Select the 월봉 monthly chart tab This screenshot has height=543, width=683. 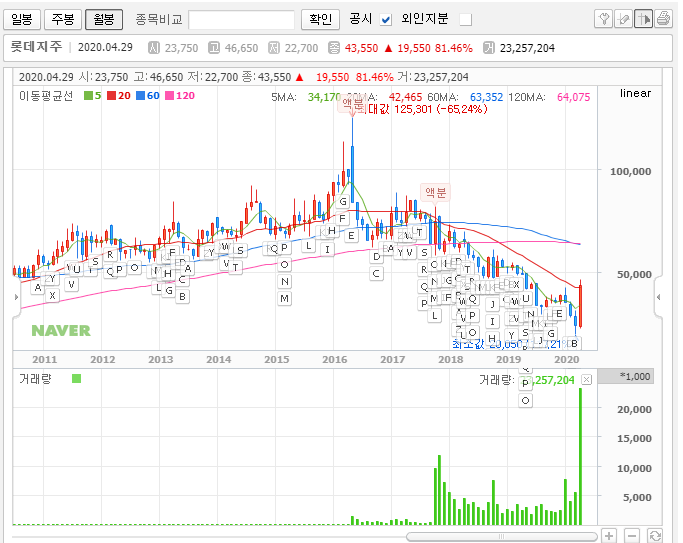tap(104, 20)
